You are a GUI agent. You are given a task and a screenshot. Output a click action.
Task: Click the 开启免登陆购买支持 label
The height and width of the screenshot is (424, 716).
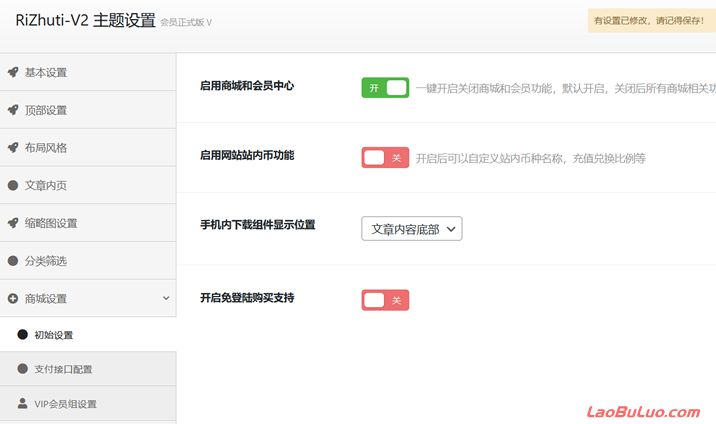coord(247,298)
